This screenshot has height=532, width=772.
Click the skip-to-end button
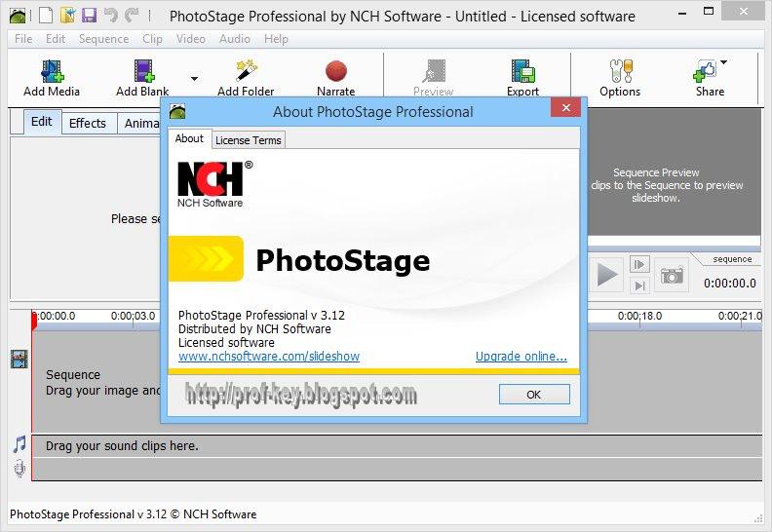(x=639, y=285)
